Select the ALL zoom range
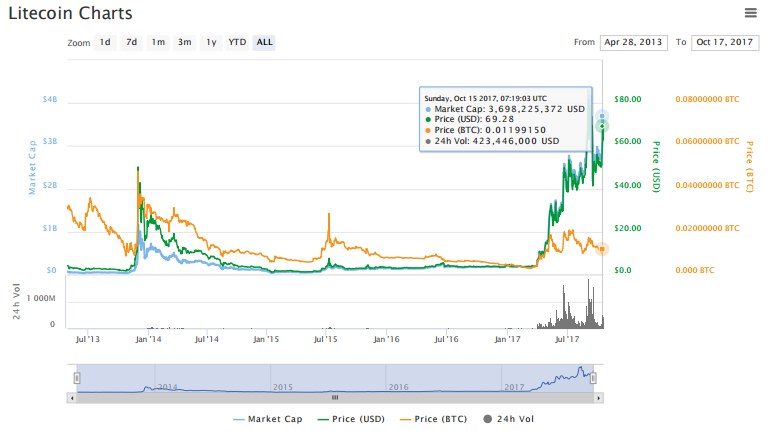The width and height of the screenshot is (769, 431). tap(264, 42)
